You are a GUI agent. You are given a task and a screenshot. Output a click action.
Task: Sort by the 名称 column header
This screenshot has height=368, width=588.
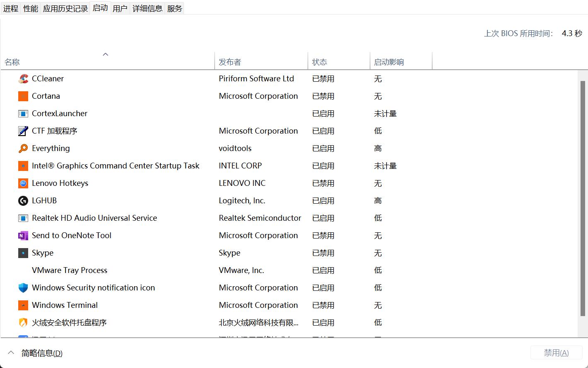click(108, 61)
